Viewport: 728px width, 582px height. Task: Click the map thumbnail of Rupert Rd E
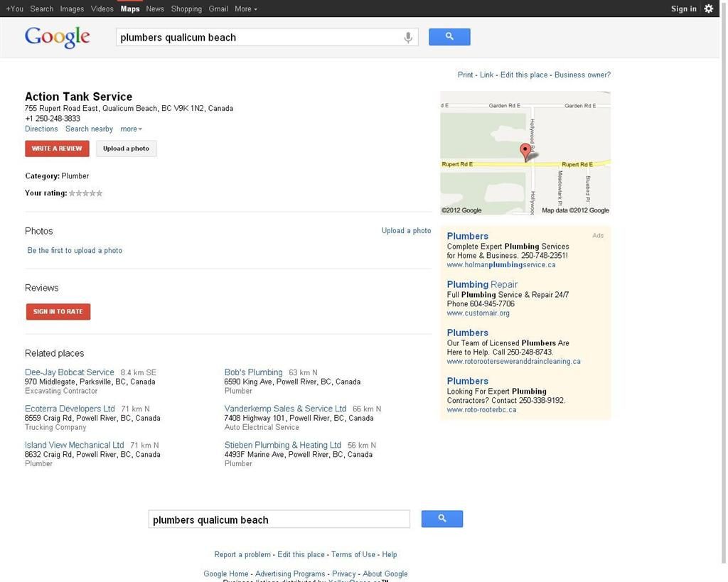pos(525,153)
